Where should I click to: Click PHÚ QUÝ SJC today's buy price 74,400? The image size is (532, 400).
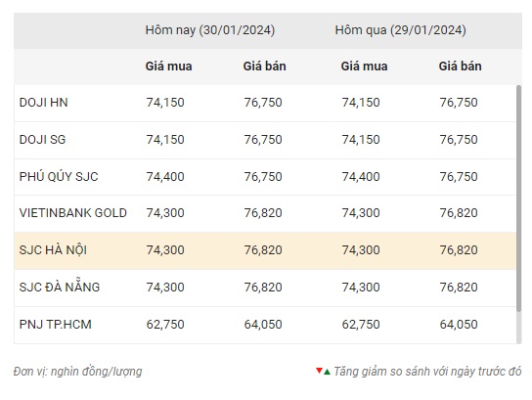tap(165, 177)
